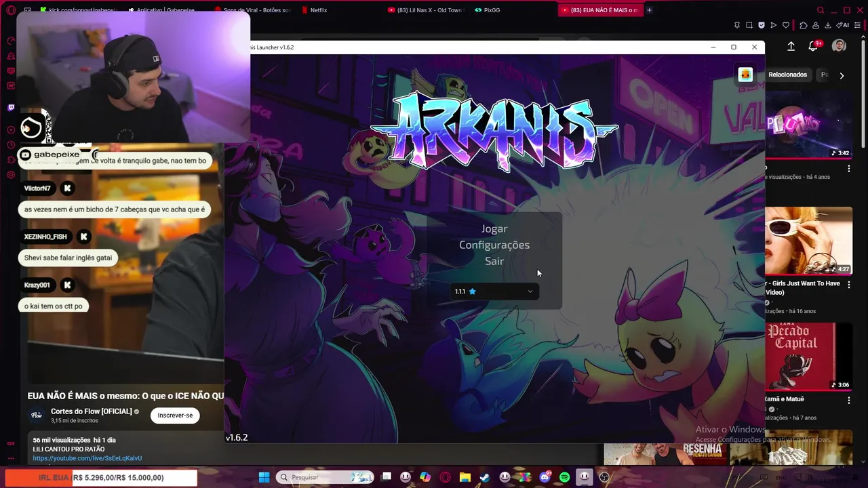The width and height of the screenshot is (868, 488).
Task: Open Configurações in the Arkanis launcher
Action: point(494,245)
